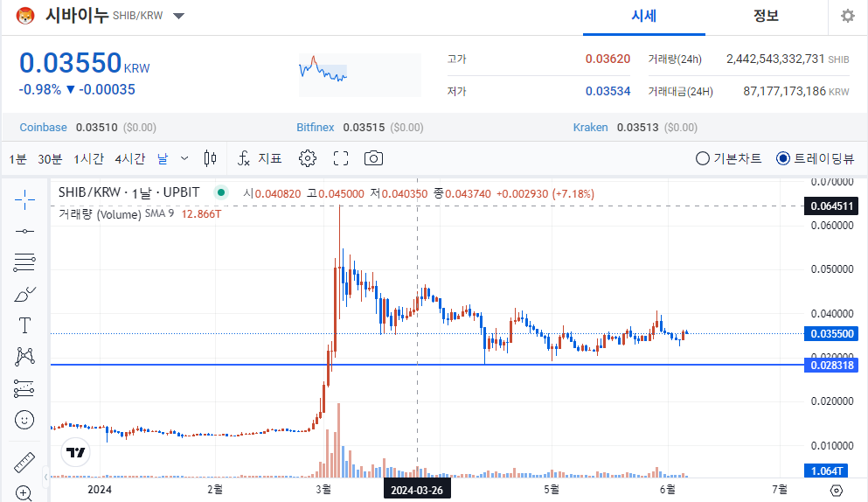868x502 pixels.
Task: Open the emoji icons tool
Action: [x=24, y=420]
